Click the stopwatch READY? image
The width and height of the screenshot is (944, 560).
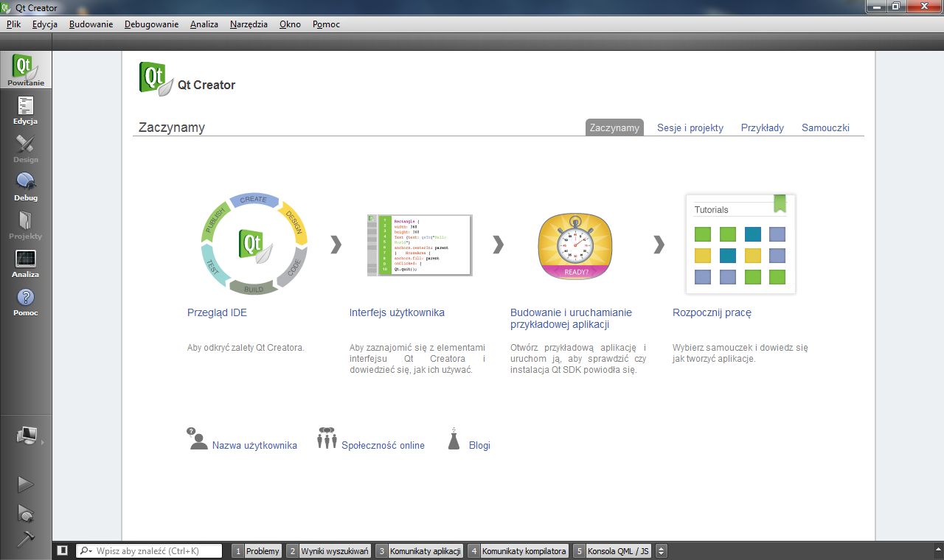coord(575,245)
